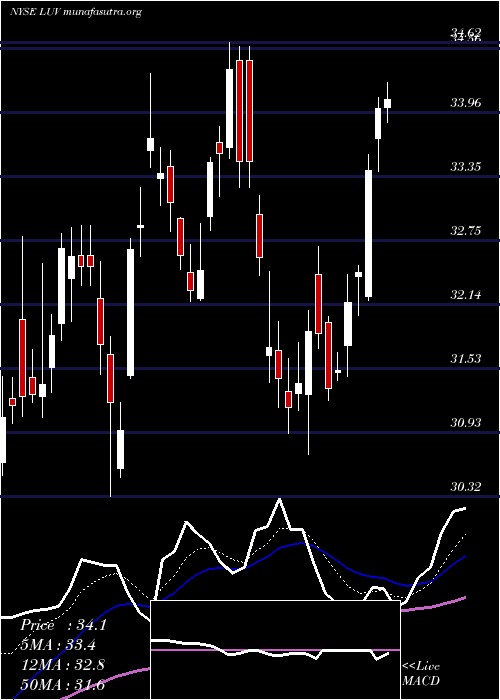
Task: Select the 12MA : 32.8 readout
Action: pos(63,665)
